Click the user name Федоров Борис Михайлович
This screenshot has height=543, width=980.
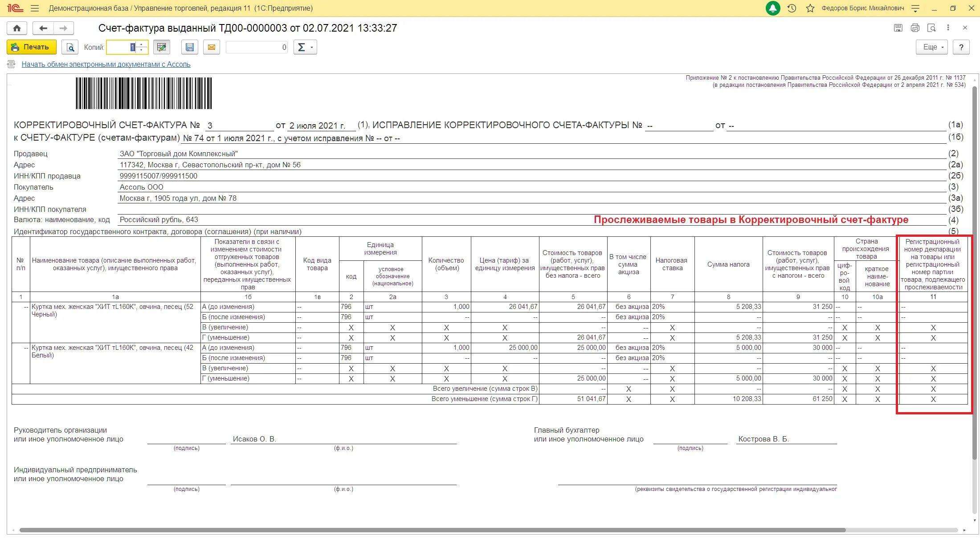(862, 8)
